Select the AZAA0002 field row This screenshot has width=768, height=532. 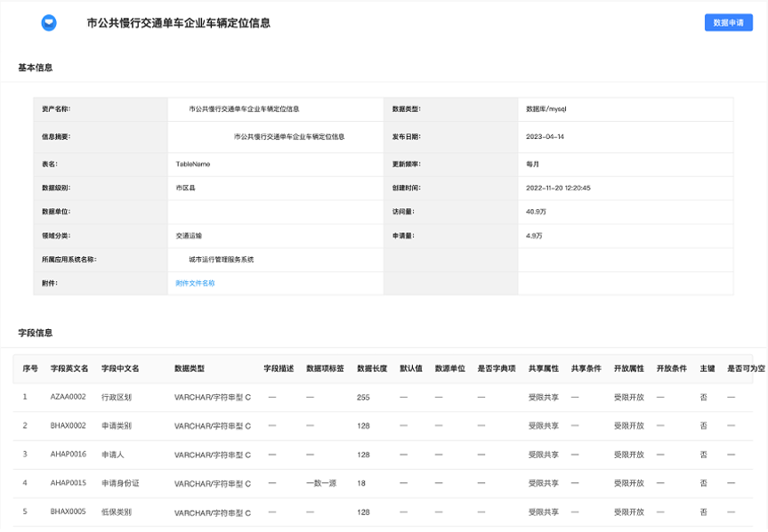[383, 397]
